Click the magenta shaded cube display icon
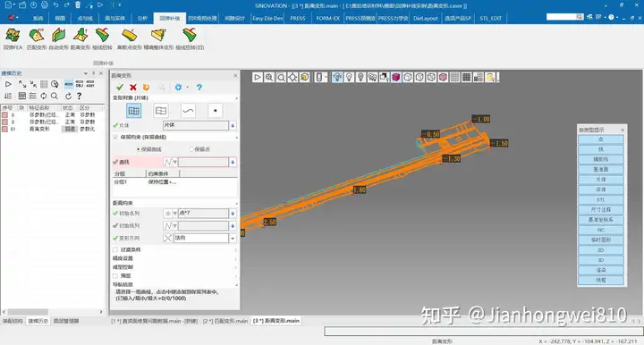Viewport: 644px width, 345px height. coord(396,77)
